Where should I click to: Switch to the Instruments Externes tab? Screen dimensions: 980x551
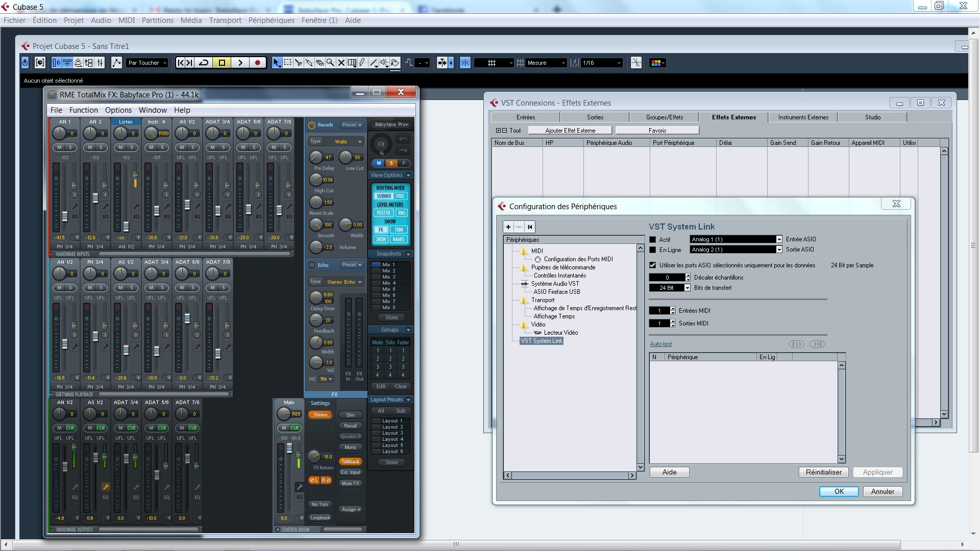click(803, 117)
